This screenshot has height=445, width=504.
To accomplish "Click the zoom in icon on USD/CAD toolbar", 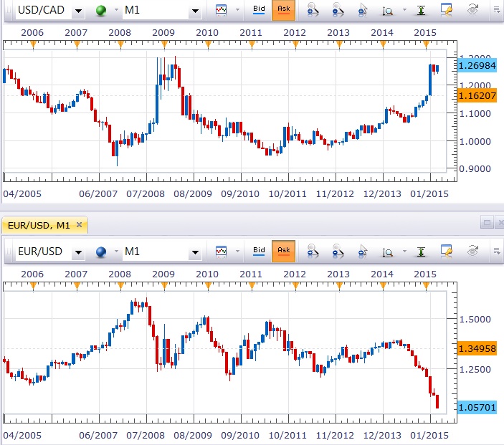I will pyautogui.click(x=313, y=11).
